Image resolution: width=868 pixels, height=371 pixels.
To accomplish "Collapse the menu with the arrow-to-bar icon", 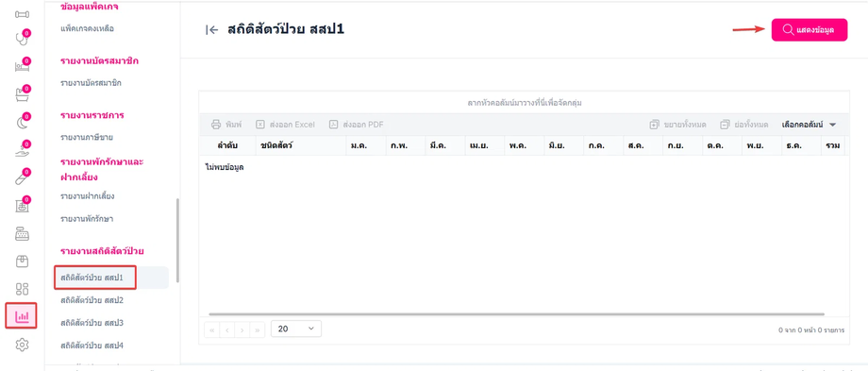I will point(211,30).
